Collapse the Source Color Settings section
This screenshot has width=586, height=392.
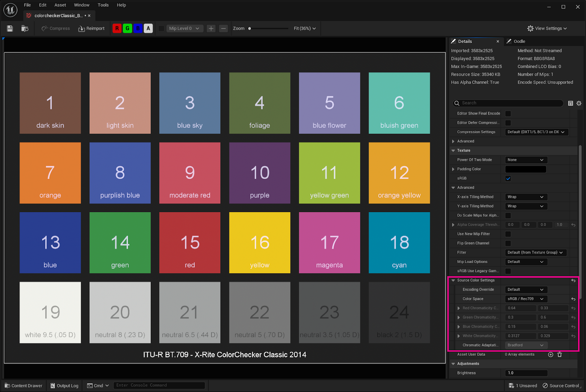pos(453,280)
